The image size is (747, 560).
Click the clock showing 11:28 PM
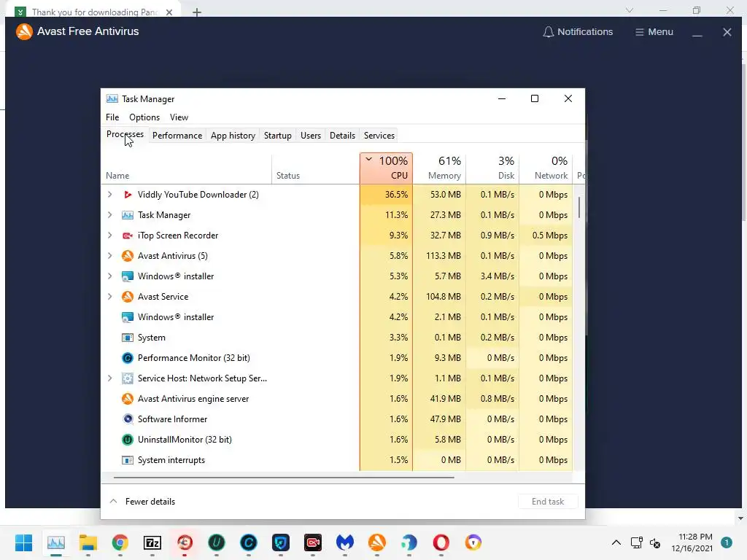[695, 537]
